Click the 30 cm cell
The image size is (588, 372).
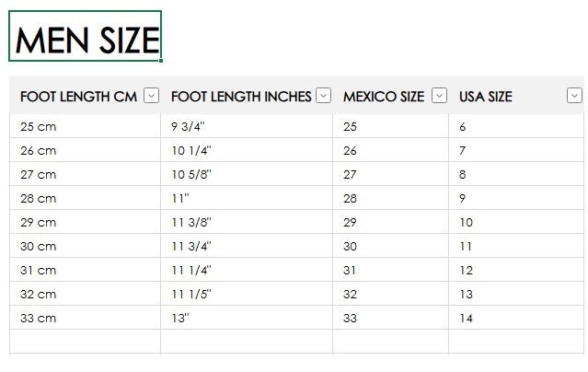point(85,246)
